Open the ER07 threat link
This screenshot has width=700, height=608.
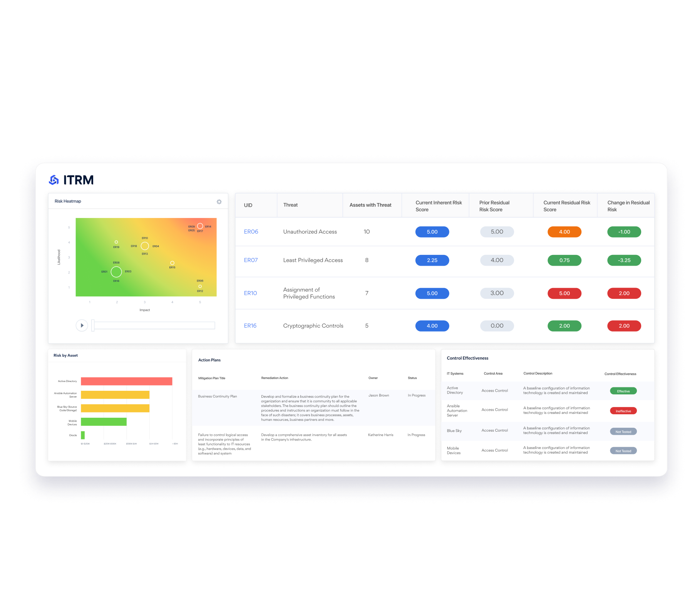[251, 260]
